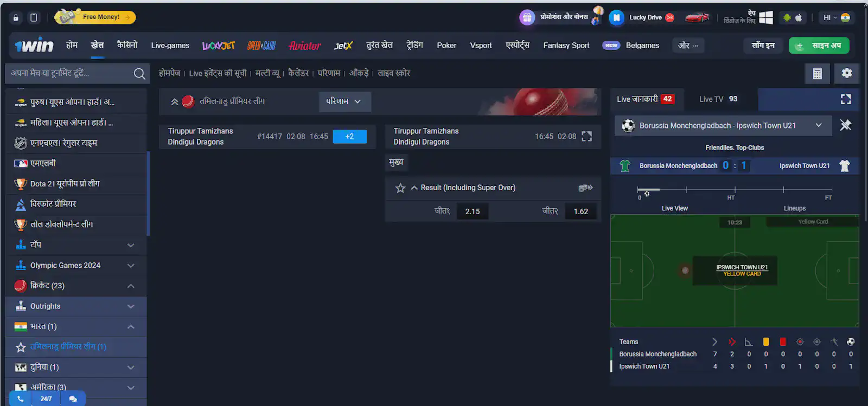Click the fullscreen icon in live panel
Image resolution: width=868 pixels, height=406 pixels.
click(x=846, y=99)
